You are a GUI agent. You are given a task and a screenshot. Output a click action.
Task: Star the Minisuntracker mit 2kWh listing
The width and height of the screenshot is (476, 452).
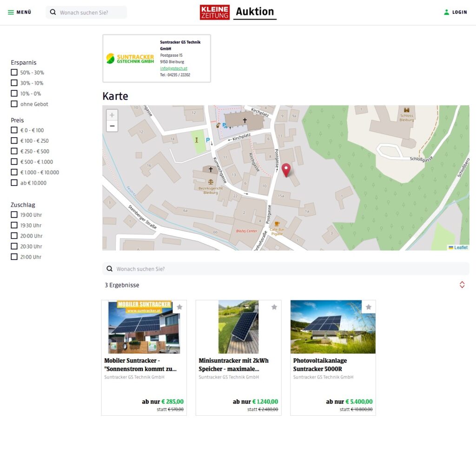click(274, 307)
